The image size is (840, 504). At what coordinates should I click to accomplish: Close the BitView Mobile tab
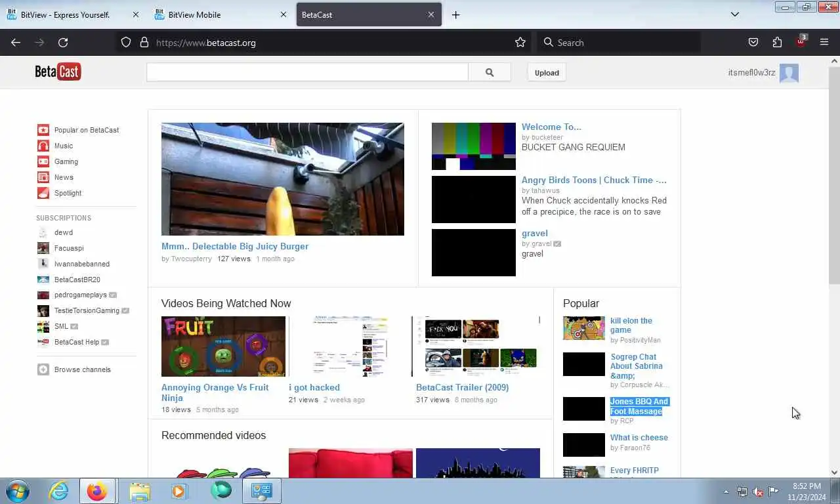283,14
